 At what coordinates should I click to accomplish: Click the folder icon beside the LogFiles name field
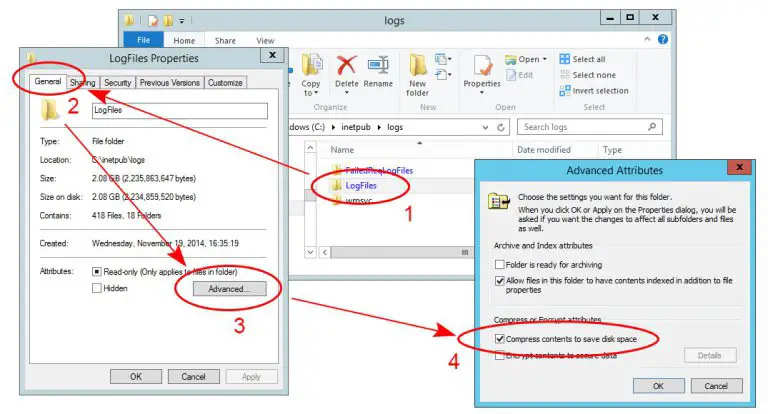[50, 110]
